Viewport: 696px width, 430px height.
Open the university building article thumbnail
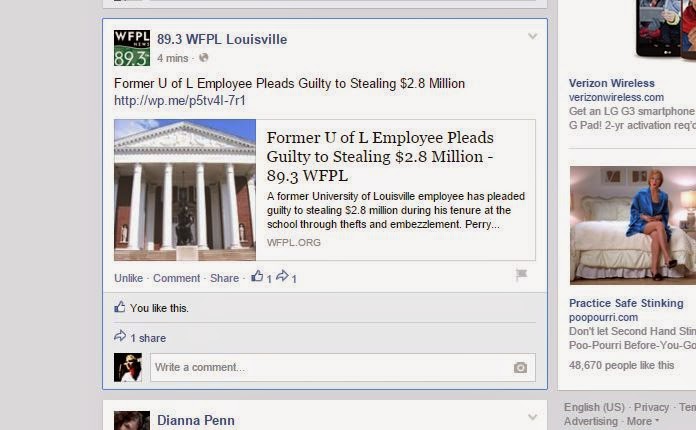tap(185, 190)
